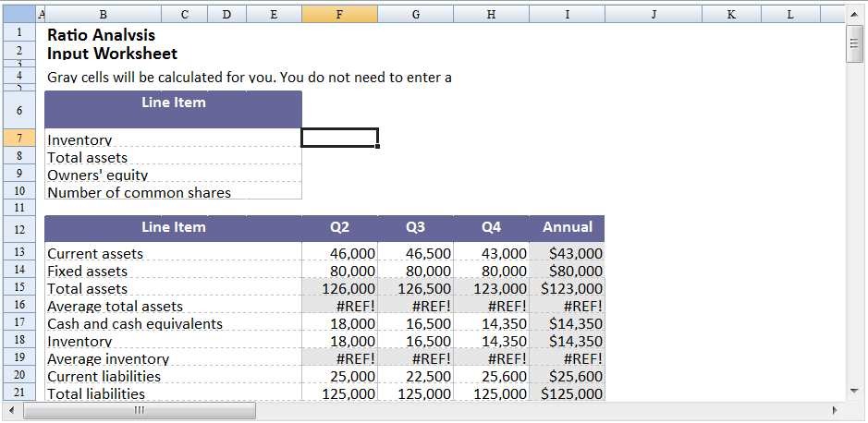This screenshot has height=423, width=868.
Task: Select the row 7 header
Action: 18,138
